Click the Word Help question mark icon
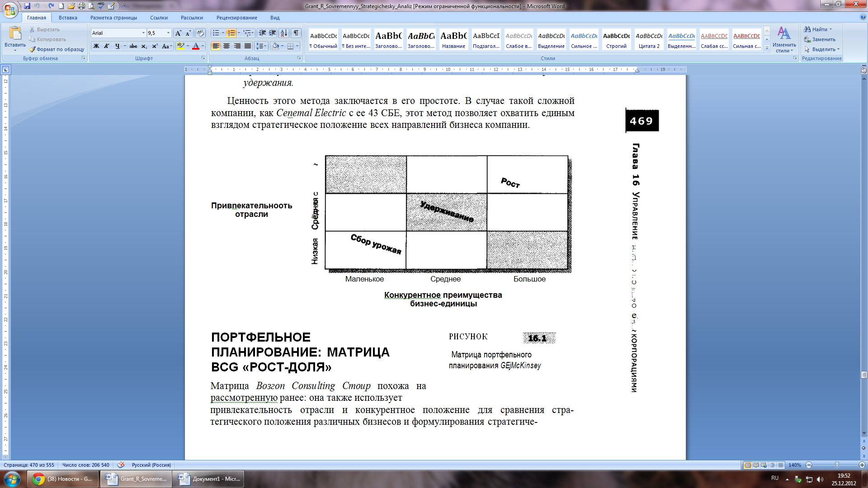 pyautogui.click(x=863, y=17)
